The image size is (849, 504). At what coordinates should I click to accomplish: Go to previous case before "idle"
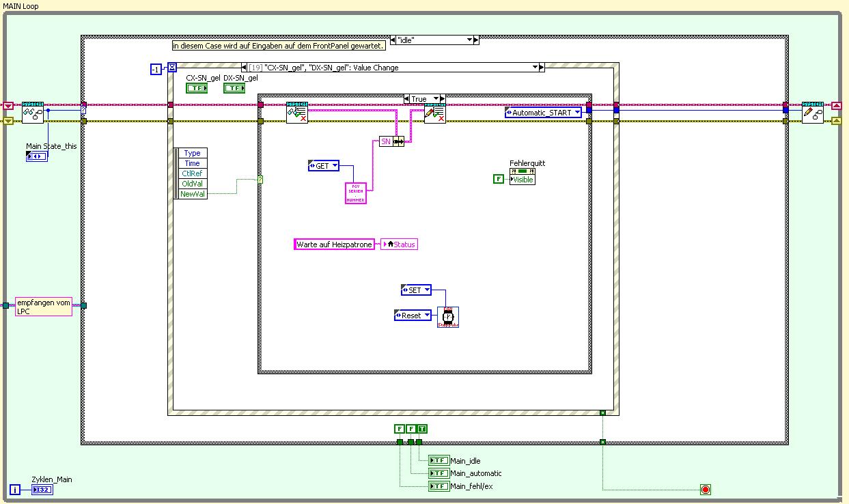[391, 40]
